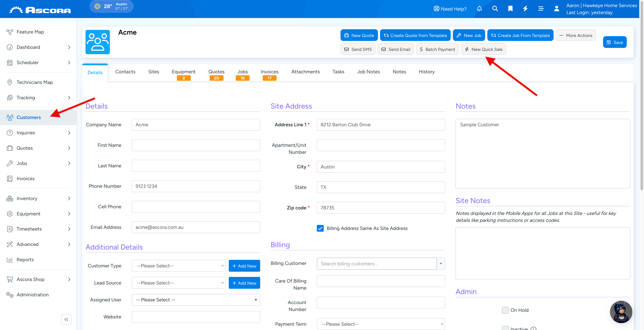Expand the Assigned User dropdown
The height and width of the screenshot is (330, 644).
(196, 300)
